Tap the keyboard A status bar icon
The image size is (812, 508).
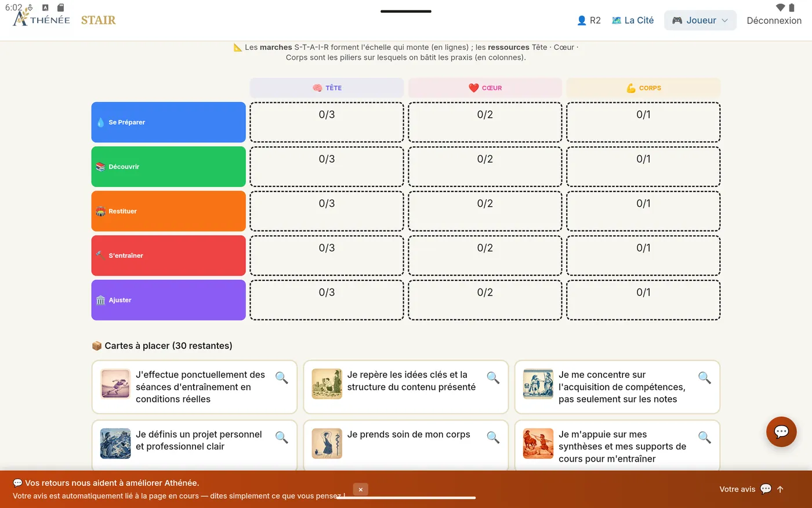pyautogui.click(x=45, y=8)
